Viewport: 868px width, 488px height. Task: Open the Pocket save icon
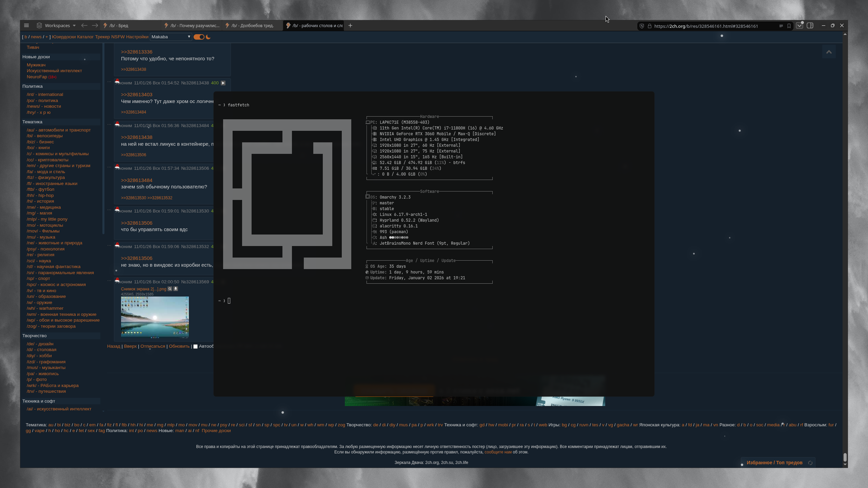point(800,26)
